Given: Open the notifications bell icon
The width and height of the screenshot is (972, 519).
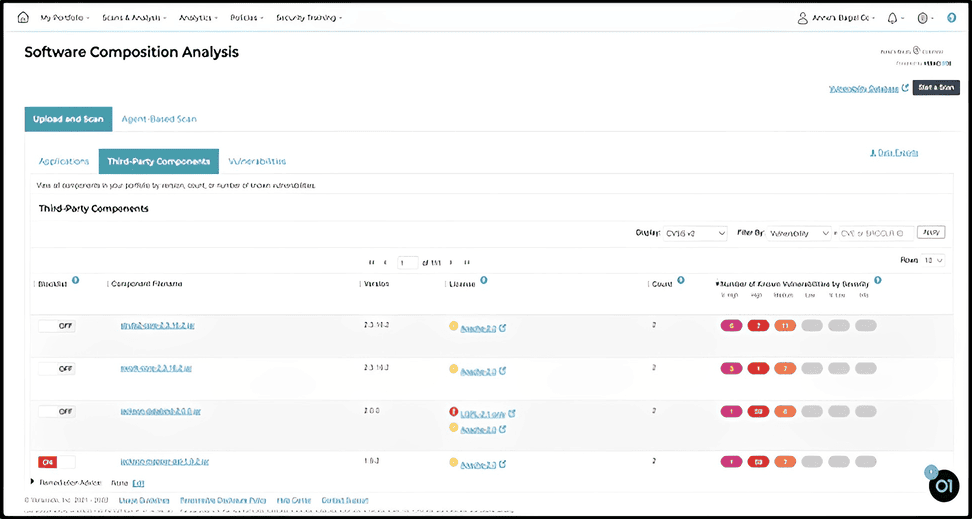Looking at the screenshot, I should pyautogui.click(x=892, y=18).
